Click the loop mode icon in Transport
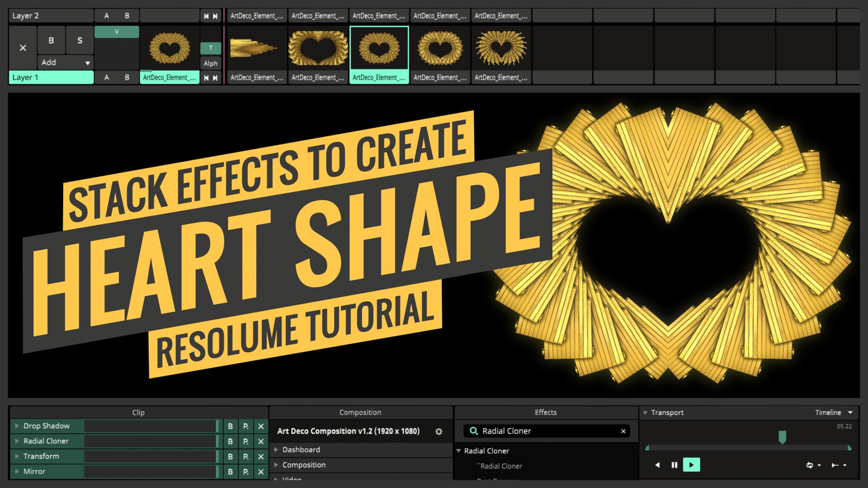The height and width of the screenshot is (488, 868). tap(810, 465)
